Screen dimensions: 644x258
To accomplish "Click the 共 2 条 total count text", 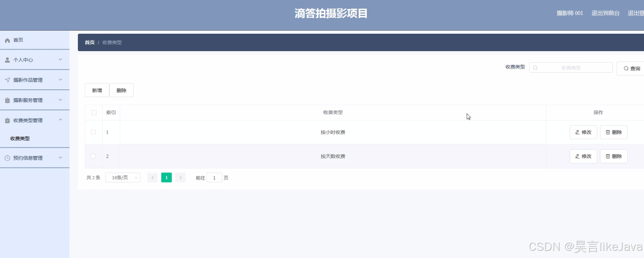I will pos(93,178).
